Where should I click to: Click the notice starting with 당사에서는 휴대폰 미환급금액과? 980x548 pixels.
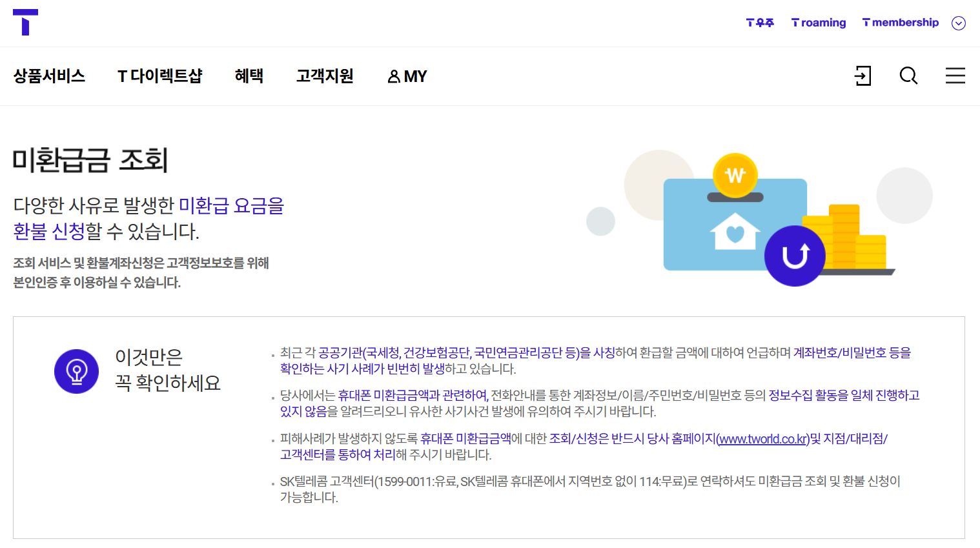pos(600,403)
